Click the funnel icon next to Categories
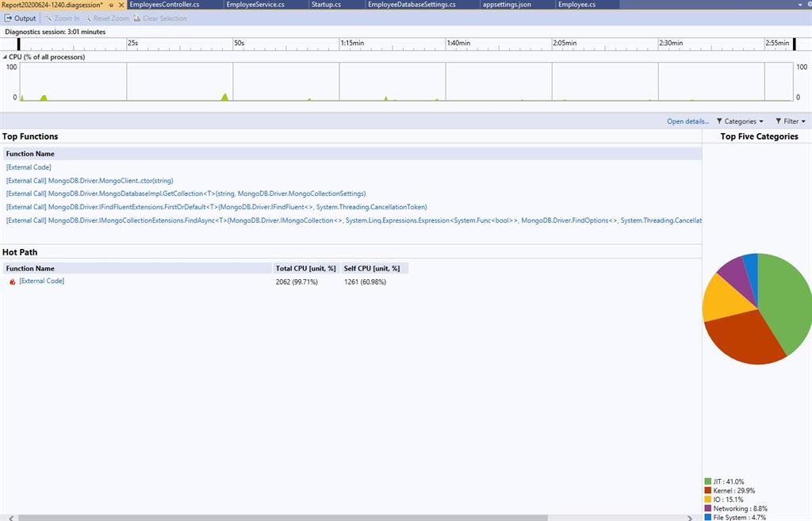This screenshot has height=521, width=812. pos(718,121)
